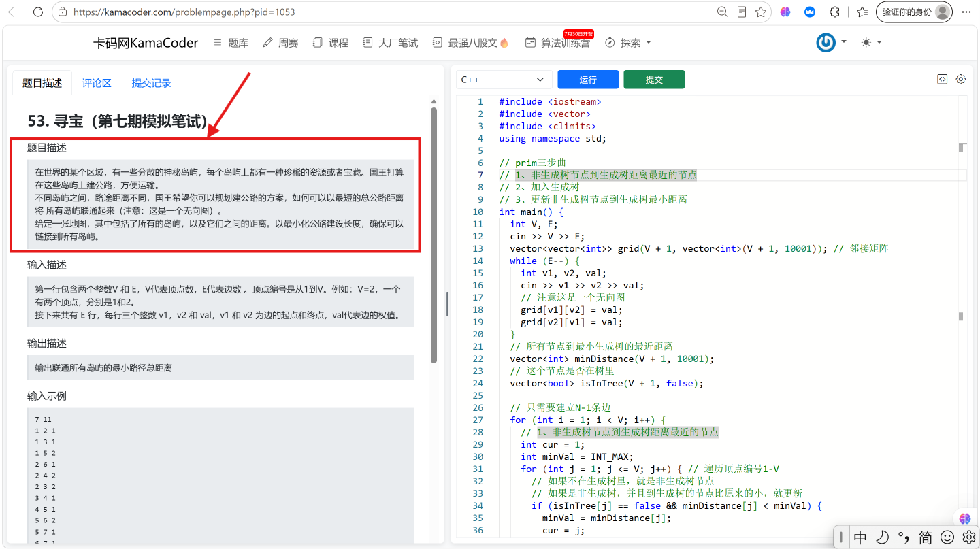The image size is (980, 549).
Task: Open the browser three-dot settings menu
Action: coord(966,12)
